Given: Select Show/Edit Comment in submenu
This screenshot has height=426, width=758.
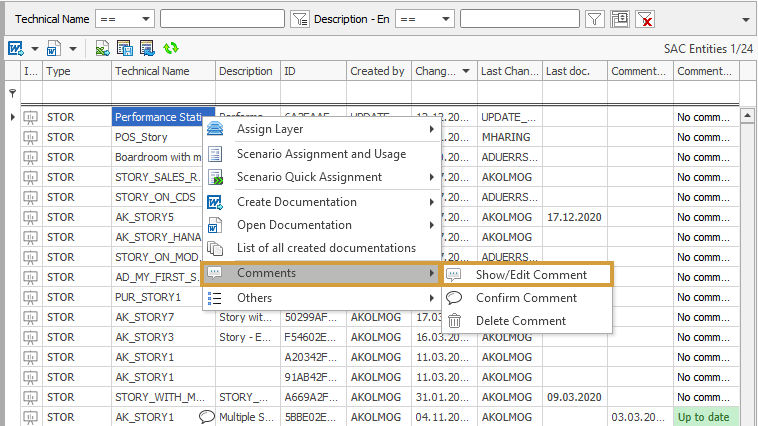Looking at the screenshot, I should click(x=530, y=274).
